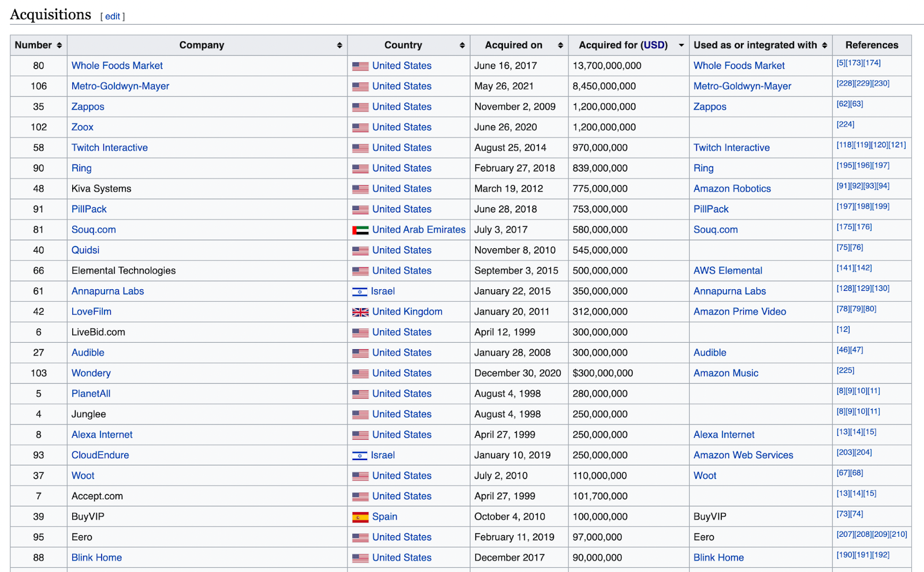Viewport: 924px width, 572px height.
Task: Open the Metro-Goldwyn-Mayer company link
Action: [x=120, y=86]
